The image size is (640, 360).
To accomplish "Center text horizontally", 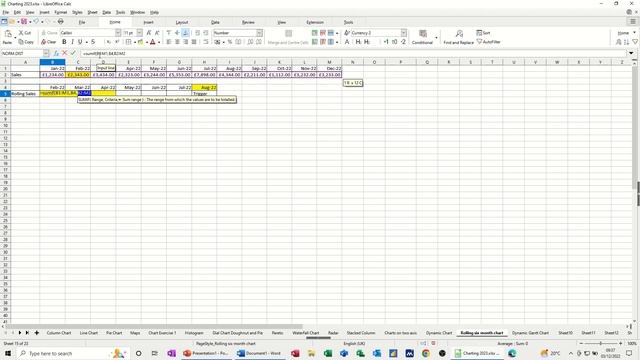I will point(177,42).
